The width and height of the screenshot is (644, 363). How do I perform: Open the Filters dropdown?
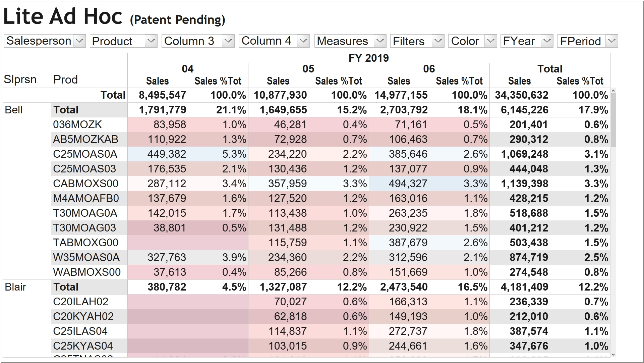(438, 41)
